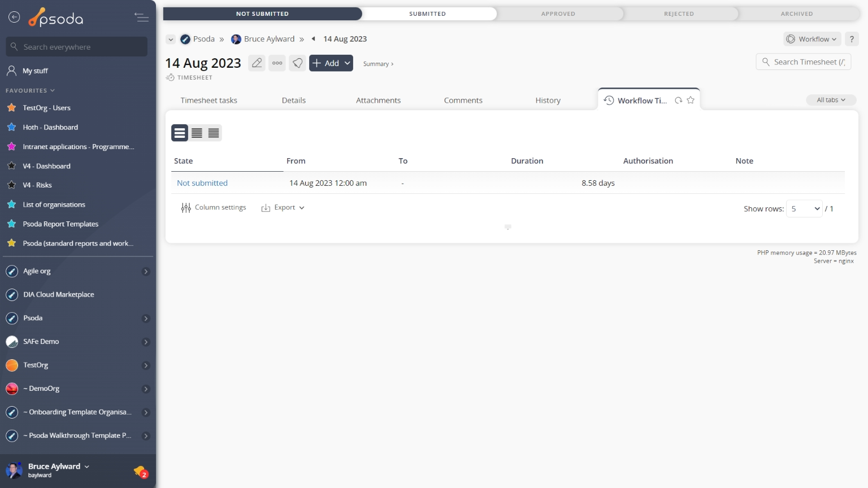
Task: Expand ~ Psoda Walkthrough Template arrow
Action: coord(146,436)
